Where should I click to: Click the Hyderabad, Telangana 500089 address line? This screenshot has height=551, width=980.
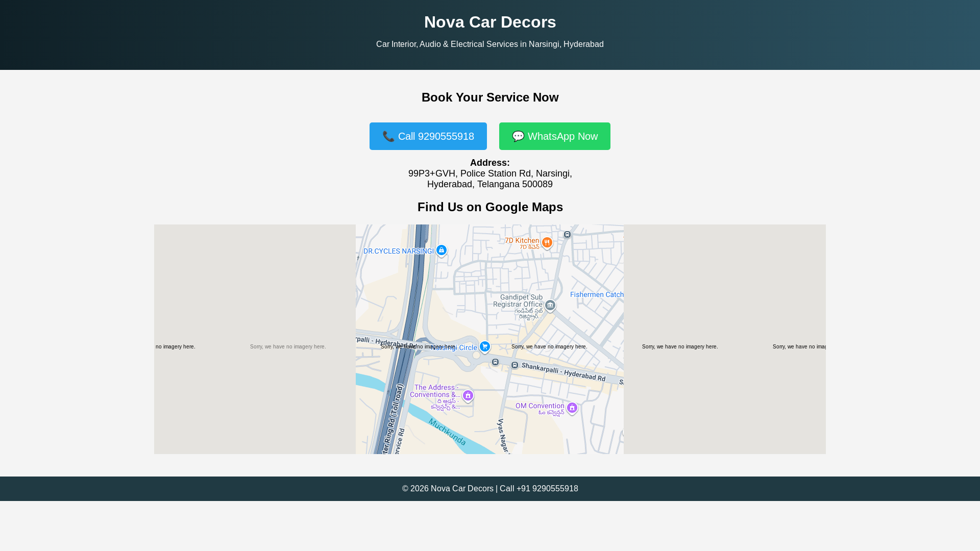[490, 184]
